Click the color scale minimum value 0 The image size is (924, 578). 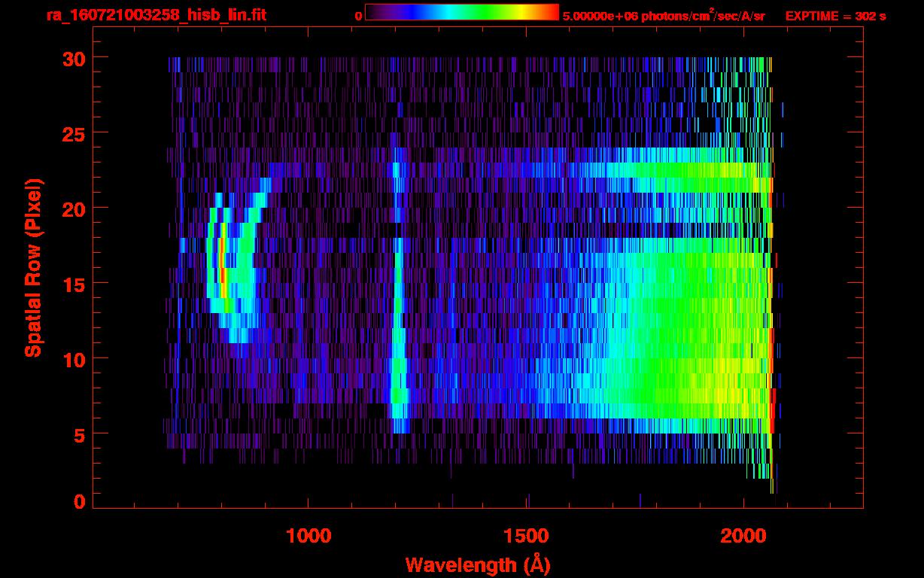click(358, 16)
